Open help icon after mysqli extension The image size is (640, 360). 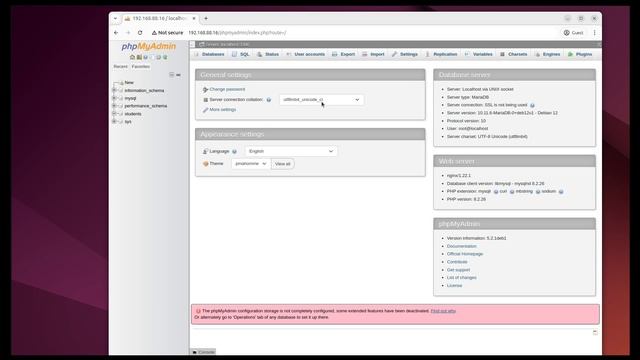click(496, 191)
